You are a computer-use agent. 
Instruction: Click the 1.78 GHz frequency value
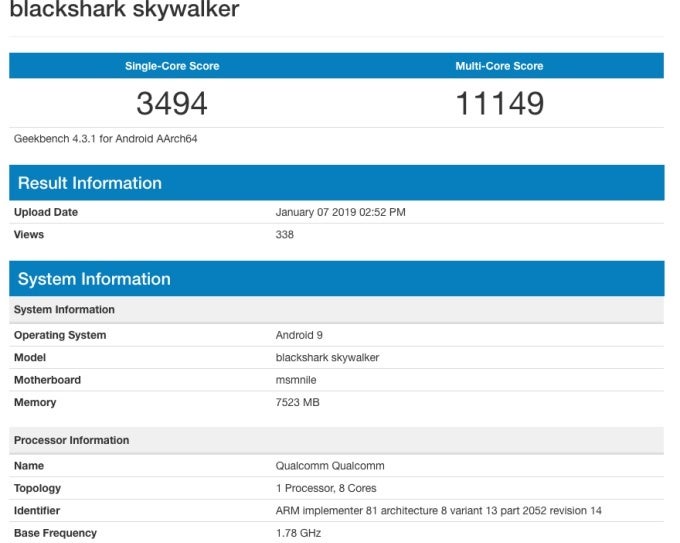pyautogui.click(x=298, y=533)
